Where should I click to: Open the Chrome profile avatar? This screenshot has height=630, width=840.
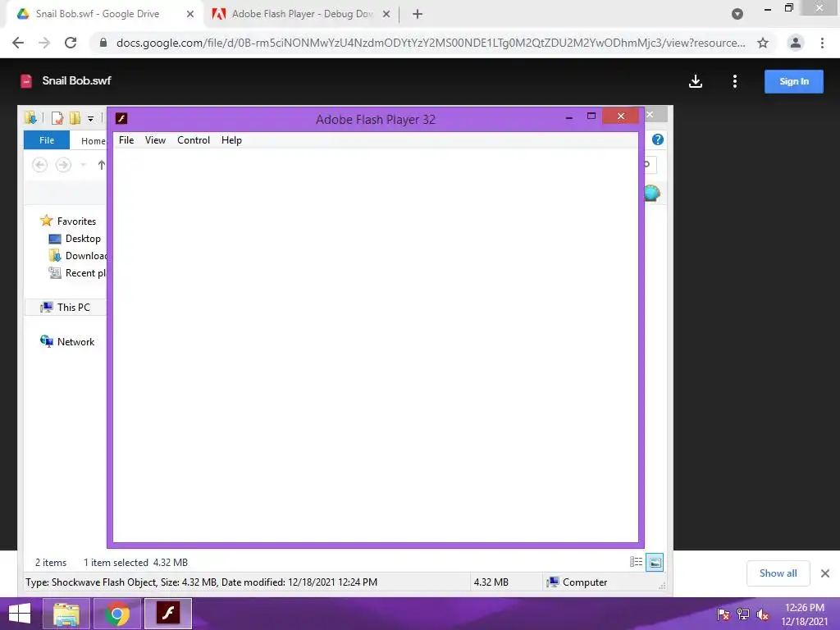pos(796,43)
